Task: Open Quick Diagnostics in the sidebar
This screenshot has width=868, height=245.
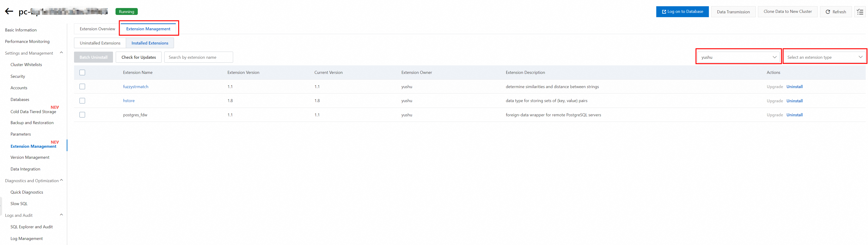Action: click(x=27, y=192)
